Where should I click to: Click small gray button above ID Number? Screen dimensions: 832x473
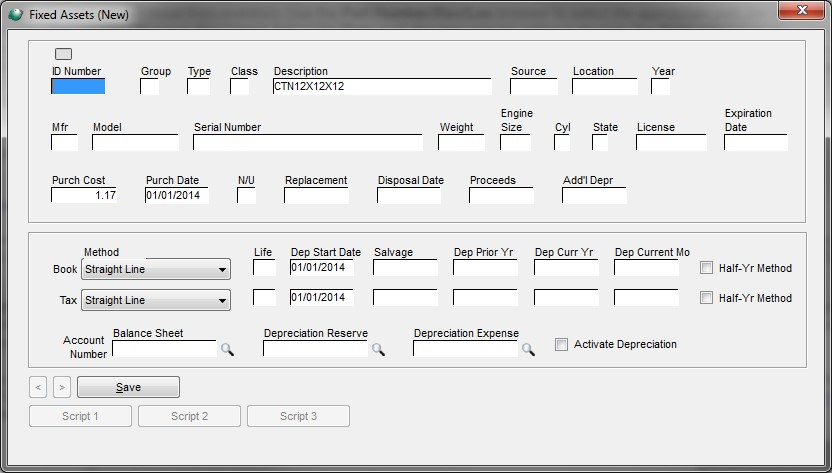pyautogui.click(x=63, y=54)
